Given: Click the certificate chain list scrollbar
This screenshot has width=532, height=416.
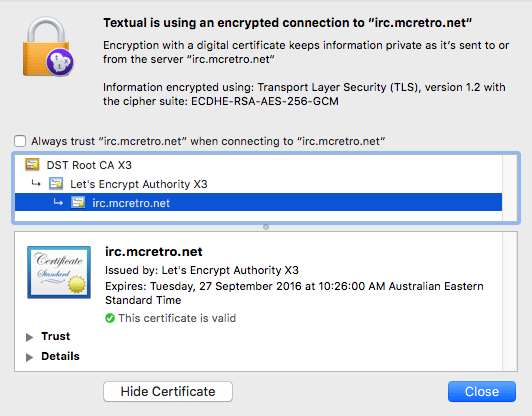Looking at the screenshot, I should point(510,188).
